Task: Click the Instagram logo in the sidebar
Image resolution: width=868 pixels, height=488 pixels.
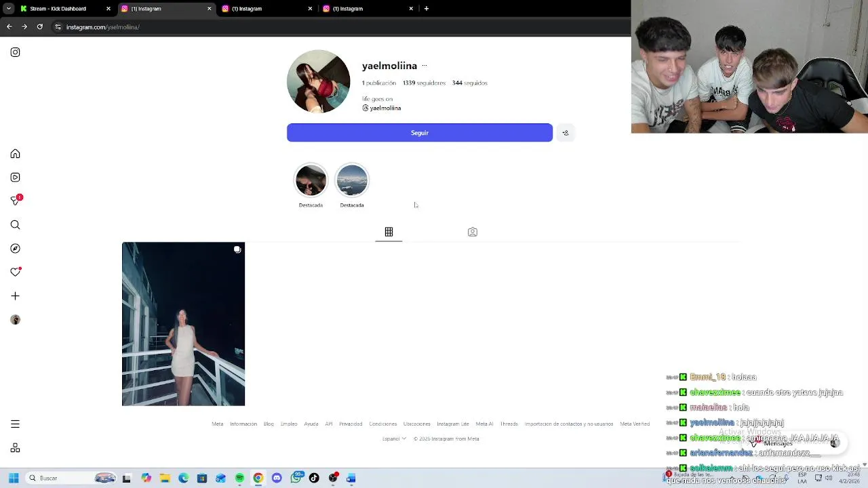Action: (x=15, y=52)
